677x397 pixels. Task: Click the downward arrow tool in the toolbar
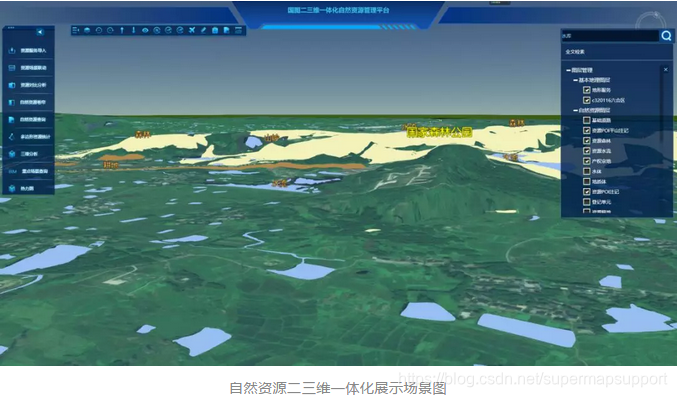tap(133, 30)
